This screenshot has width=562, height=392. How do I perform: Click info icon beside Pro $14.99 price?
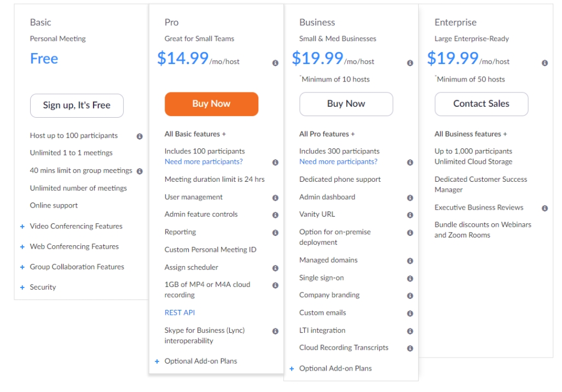click(275, 63)
